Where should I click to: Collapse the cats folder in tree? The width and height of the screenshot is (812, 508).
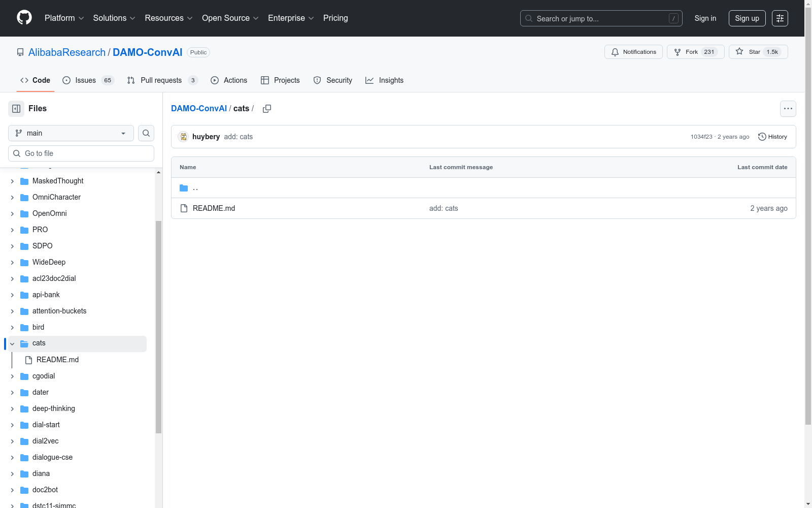[12, 343]
